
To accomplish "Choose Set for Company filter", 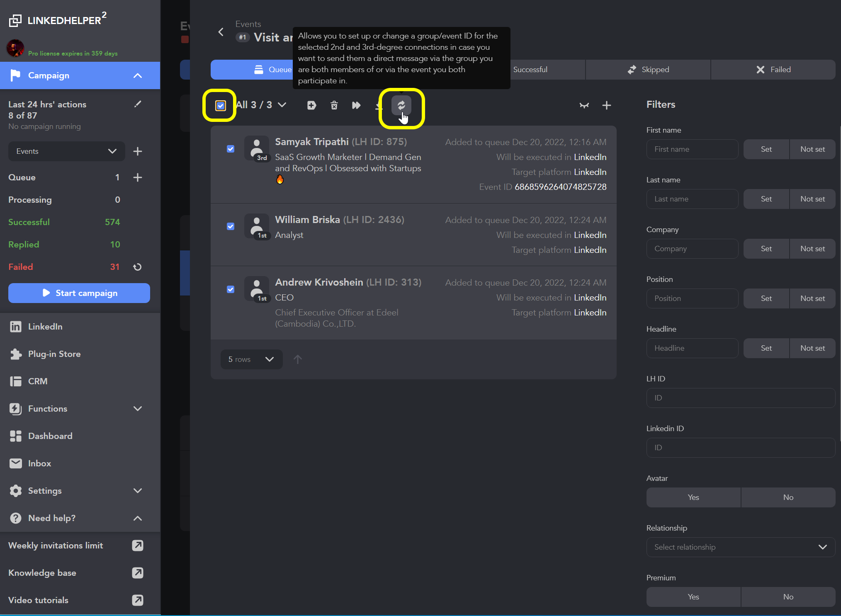I will pyautogui.click(x=766, y=249).
